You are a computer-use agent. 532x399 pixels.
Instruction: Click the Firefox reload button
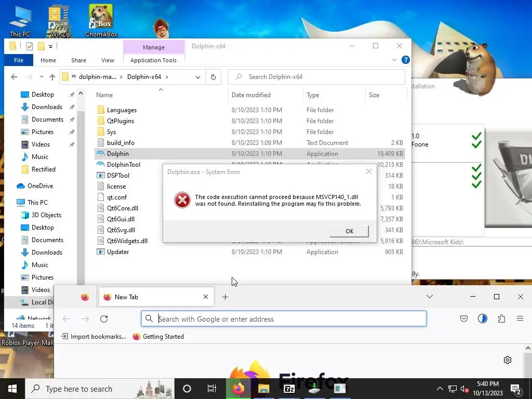coord(104,319)
